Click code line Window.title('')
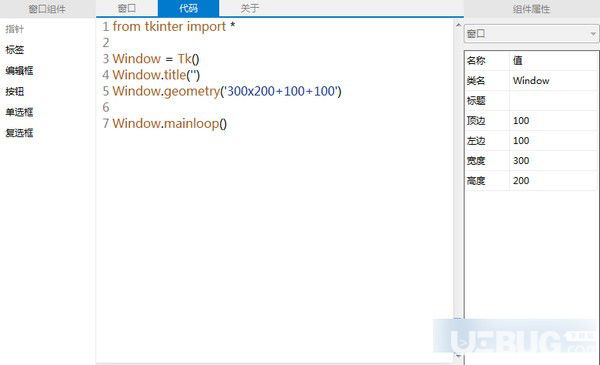This screenshot has width=600, height=365. (156, 75)
